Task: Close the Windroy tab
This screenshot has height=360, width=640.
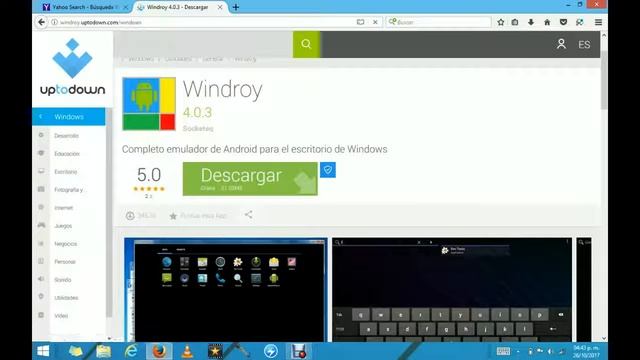Action: [x=220, y=7]
